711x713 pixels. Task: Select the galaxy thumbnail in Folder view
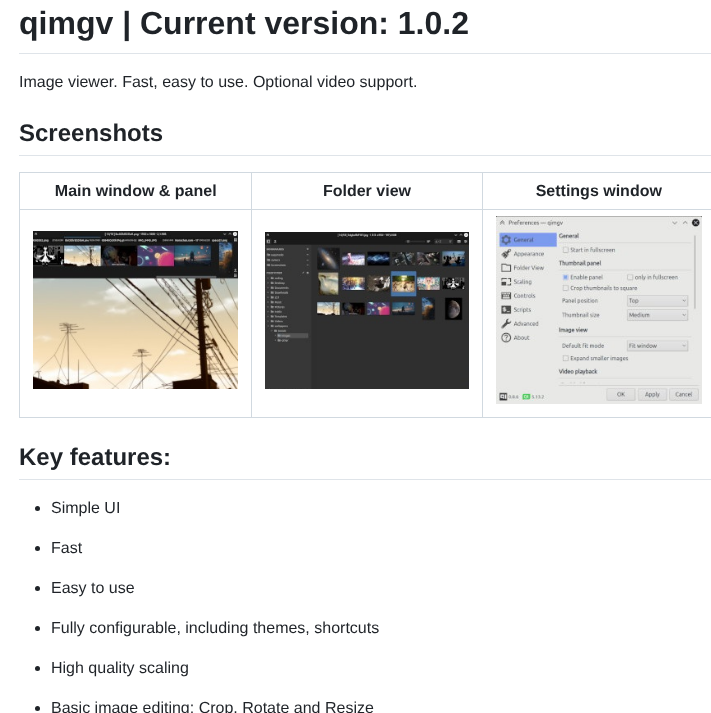[328, 258]
